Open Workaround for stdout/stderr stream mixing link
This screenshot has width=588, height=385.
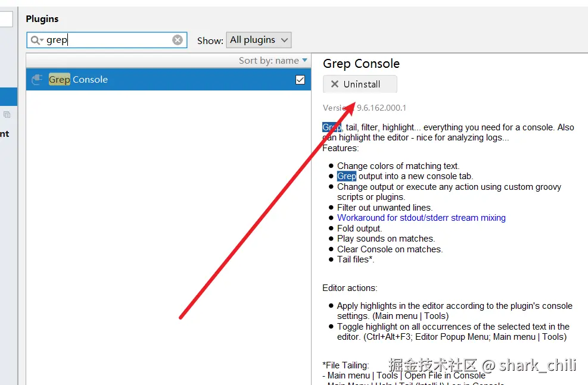click(x=421, y=218)
